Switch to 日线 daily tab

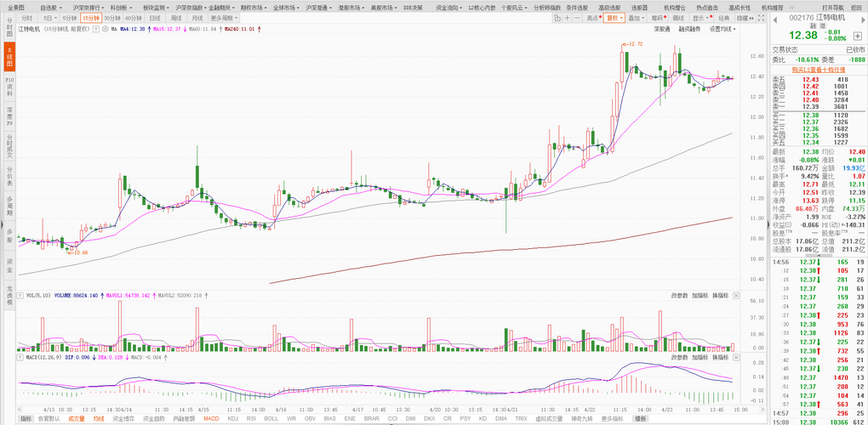(x=154, y=18)
